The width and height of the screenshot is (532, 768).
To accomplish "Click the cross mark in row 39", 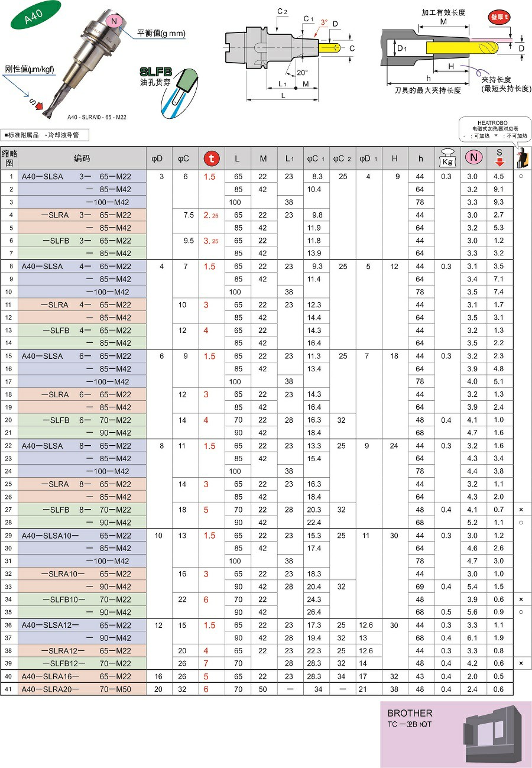I will [x=521, y=663].
